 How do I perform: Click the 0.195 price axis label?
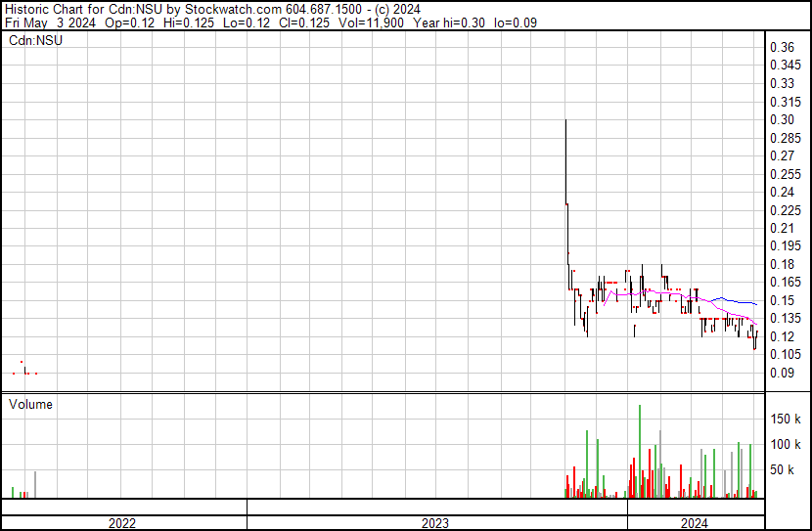tap(786, 245)
